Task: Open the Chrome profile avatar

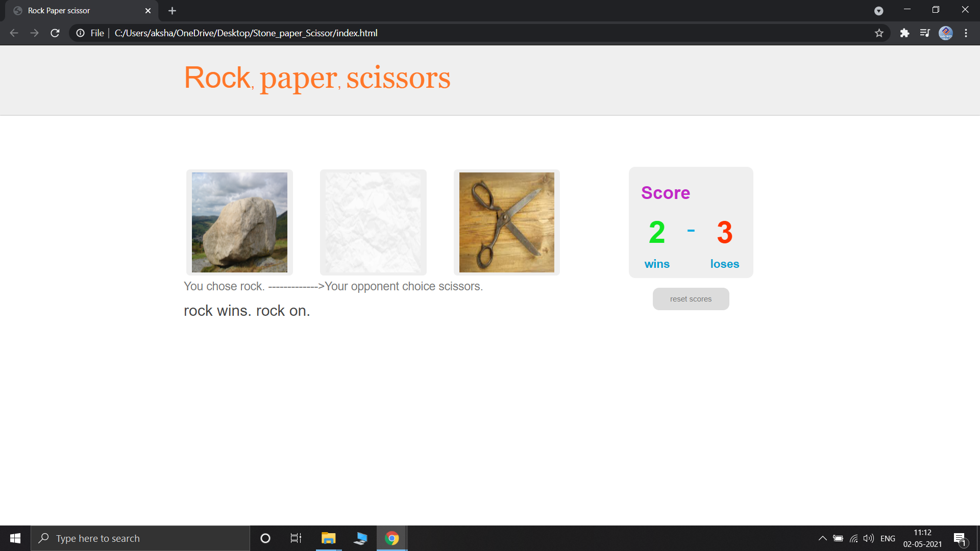Action: coord(945,33)
